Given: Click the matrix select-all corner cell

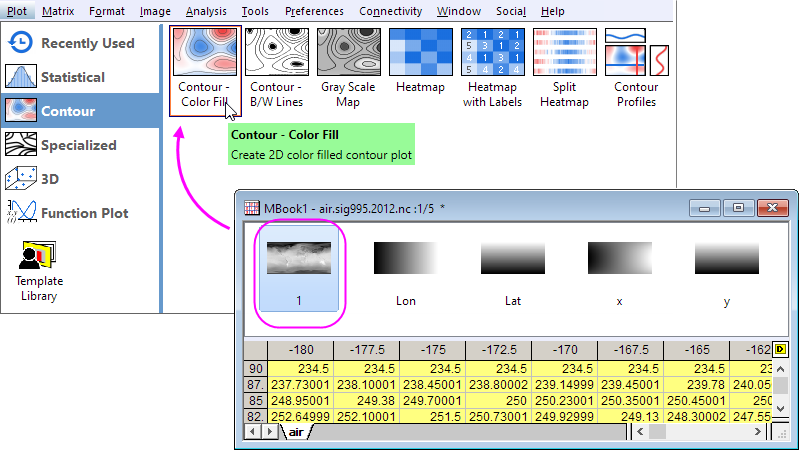Looking at the screenshot, I should [x=256, y=350].
